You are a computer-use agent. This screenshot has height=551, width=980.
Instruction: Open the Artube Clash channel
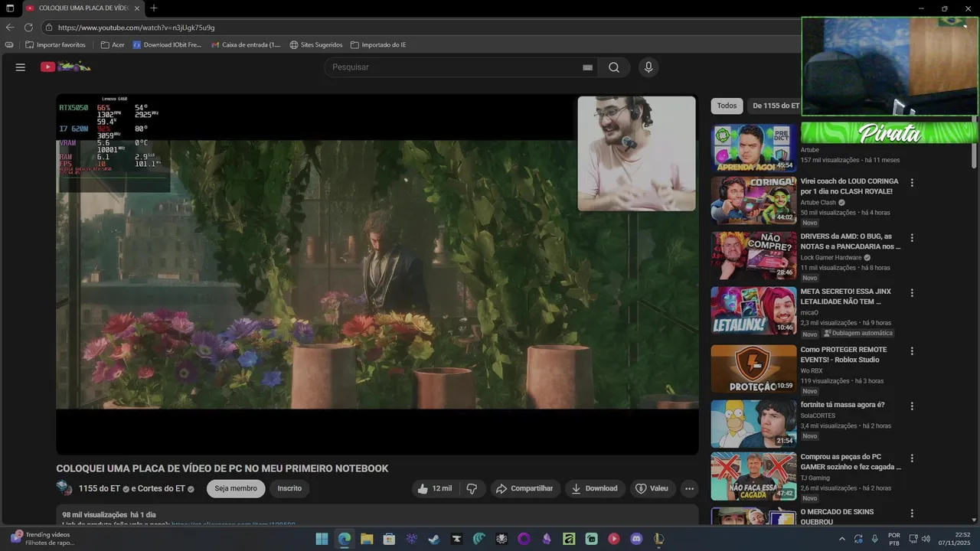(x=818, y=203)
